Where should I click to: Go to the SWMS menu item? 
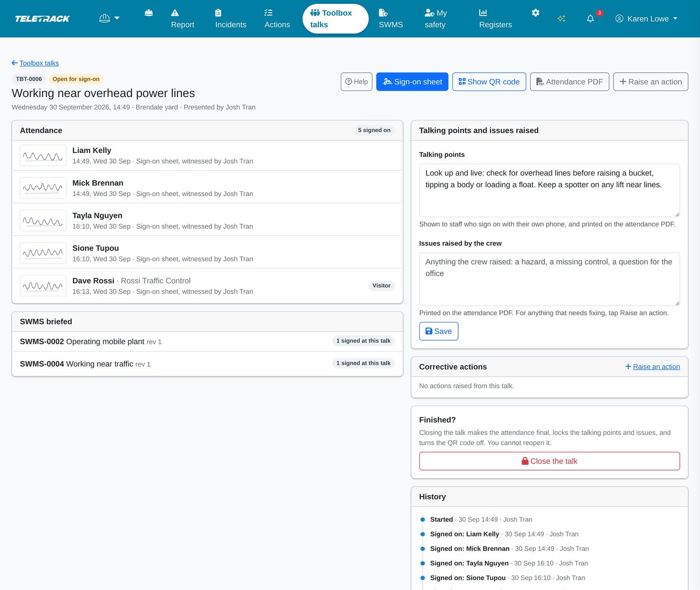coord(391,19)
